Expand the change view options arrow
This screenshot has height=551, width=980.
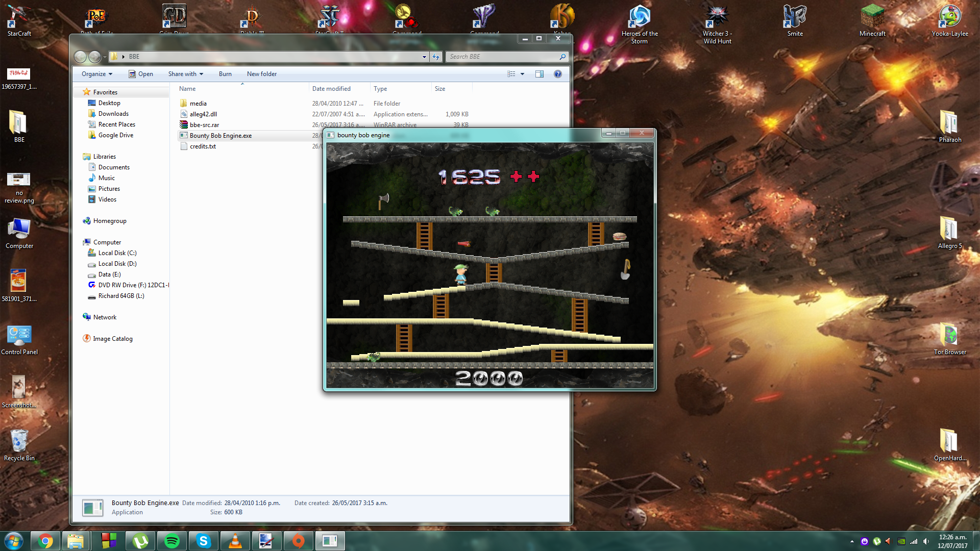coord(522,74)
